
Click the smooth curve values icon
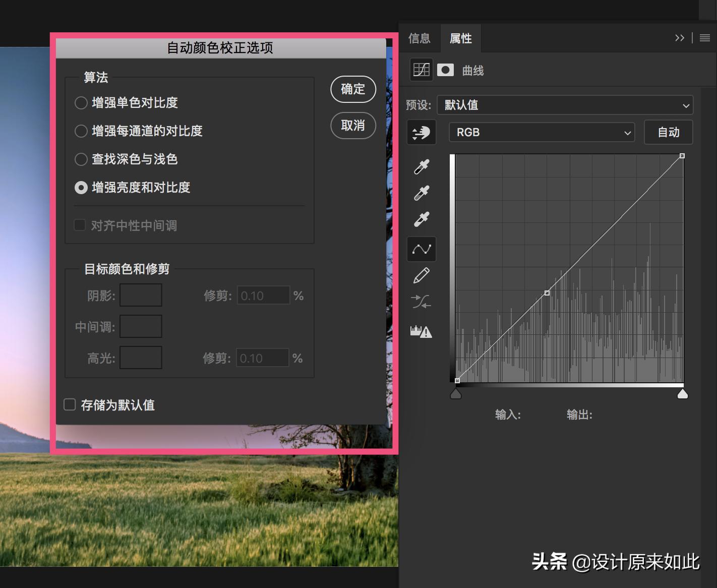point(421,302)
